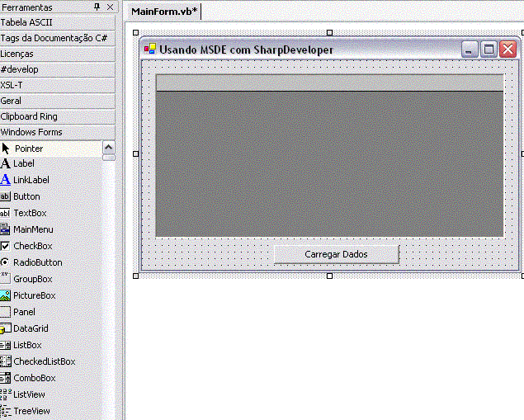Click the top-center form resize handle

point(329,32)
